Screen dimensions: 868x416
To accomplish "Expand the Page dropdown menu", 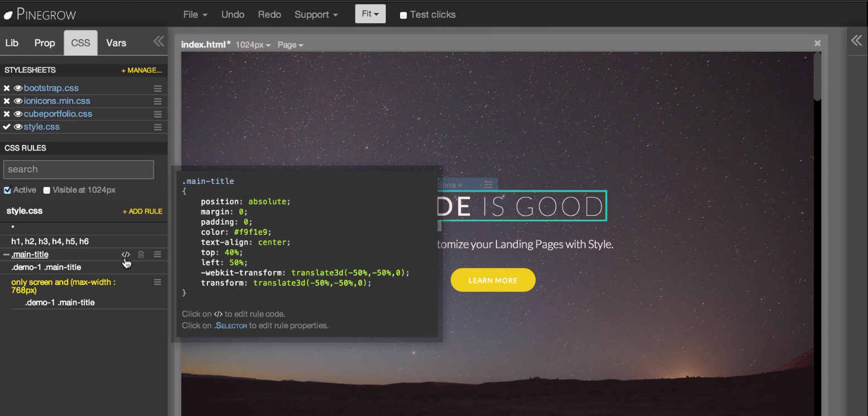I will (x=290, y=45).
